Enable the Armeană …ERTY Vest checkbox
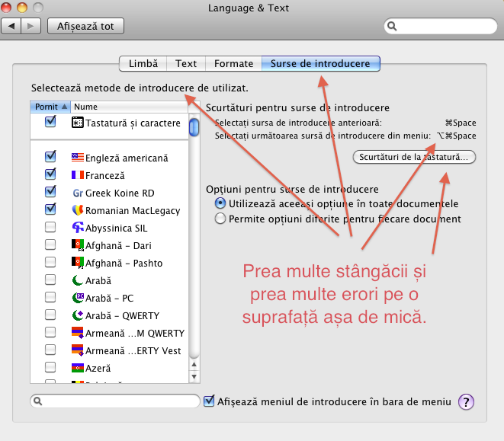Screen dimensions: 504x441 [x=50, y=350]
